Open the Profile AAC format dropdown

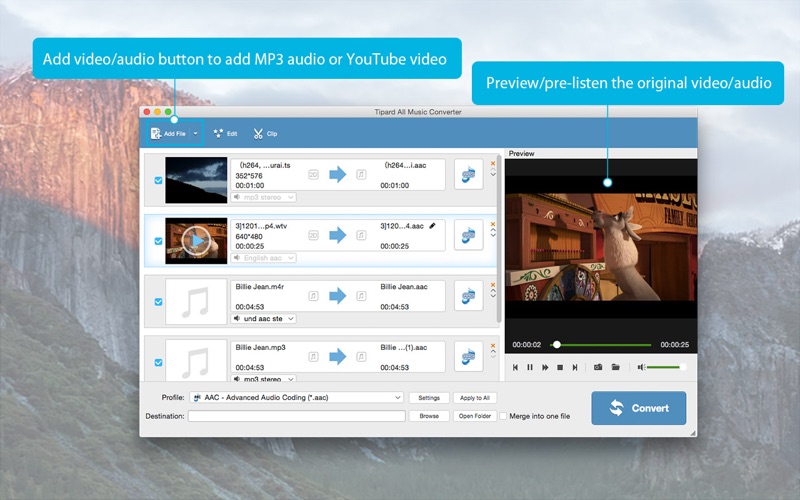click(x=296, y=397)
